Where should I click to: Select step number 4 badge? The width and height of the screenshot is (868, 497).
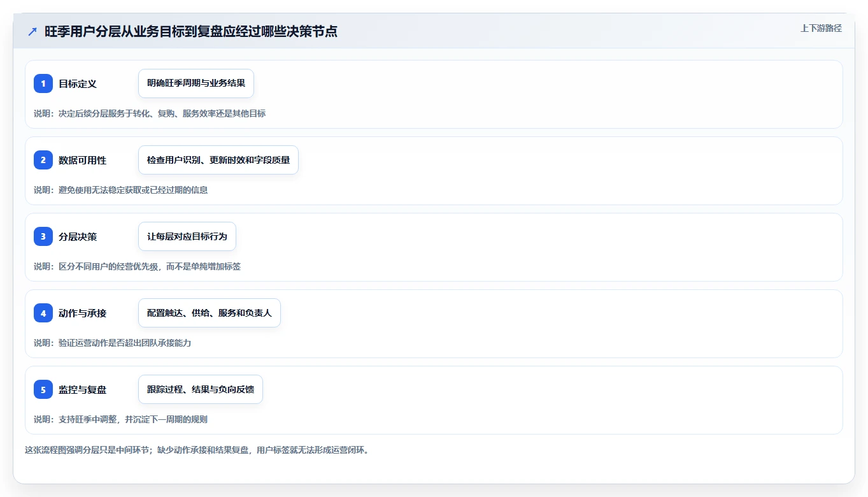coord(43,313)
